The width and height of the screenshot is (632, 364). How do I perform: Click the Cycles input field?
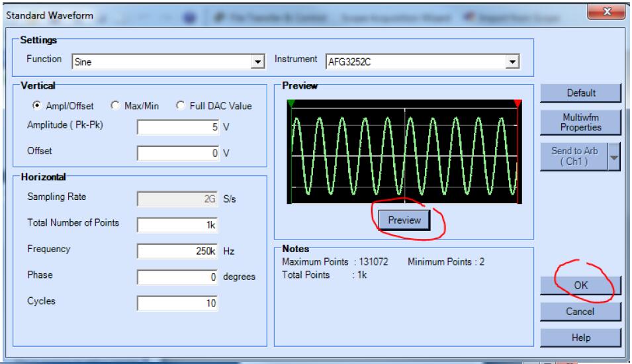pyautogui.click(x=177, y=302)
